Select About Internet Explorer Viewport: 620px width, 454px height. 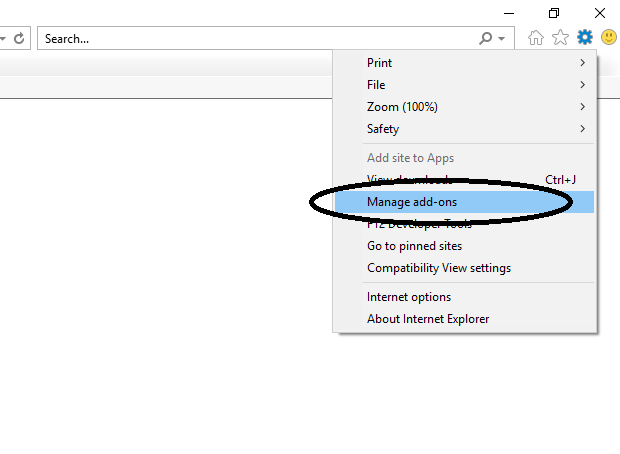pos(464,319)
